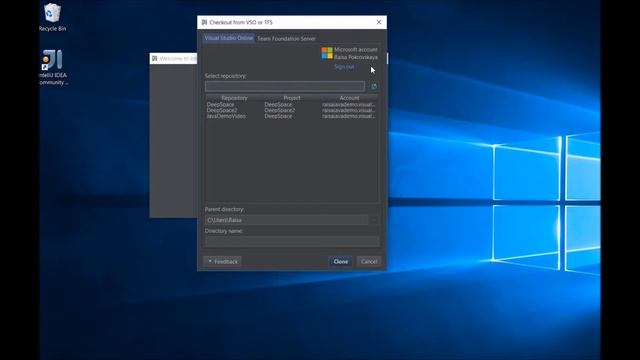Screen dimensions: 640x360
Task: Open IntelliJ IDEA Community desktop shortcut
Action: point(53,67)
